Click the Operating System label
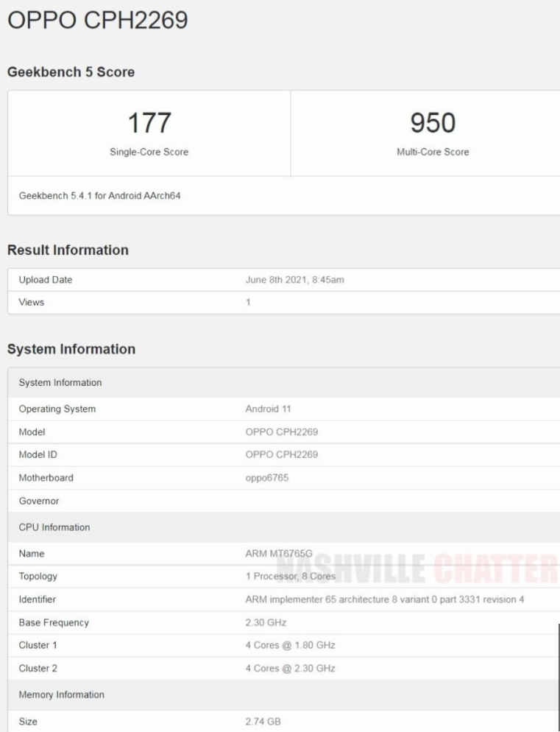The height and width of the screenshot is (732, 560). [x=57, y=409]
